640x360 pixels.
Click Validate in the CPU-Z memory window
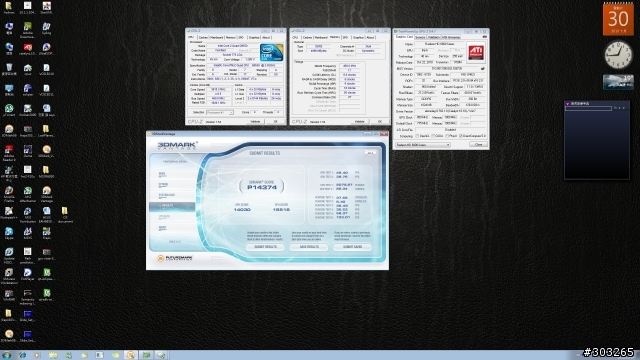360,122
